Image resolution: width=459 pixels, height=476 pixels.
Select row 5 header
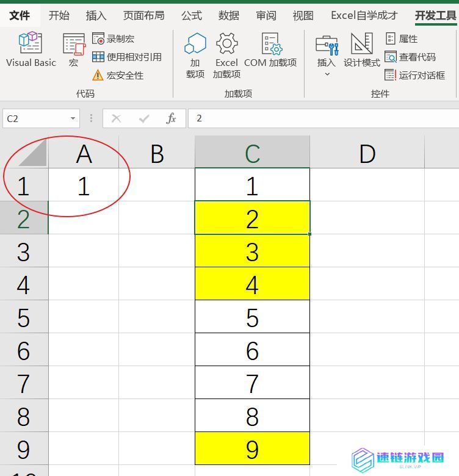click(24, 317)
